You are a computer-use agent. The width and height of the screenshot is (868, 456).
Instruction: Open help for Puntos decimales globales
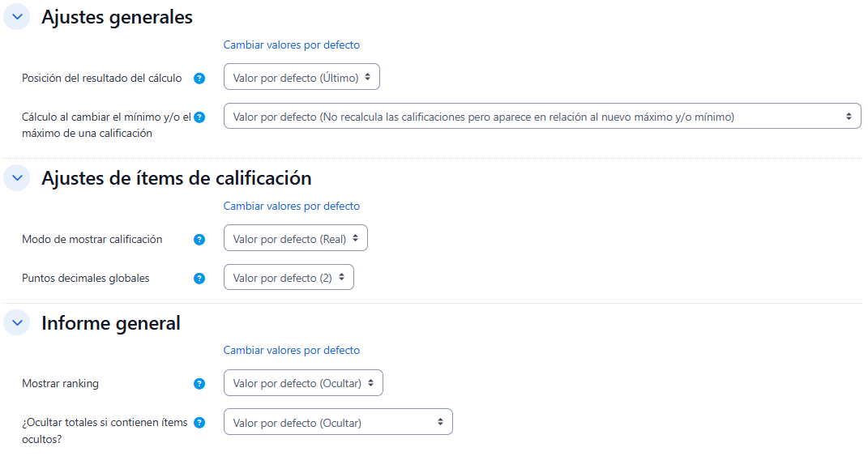199,279
